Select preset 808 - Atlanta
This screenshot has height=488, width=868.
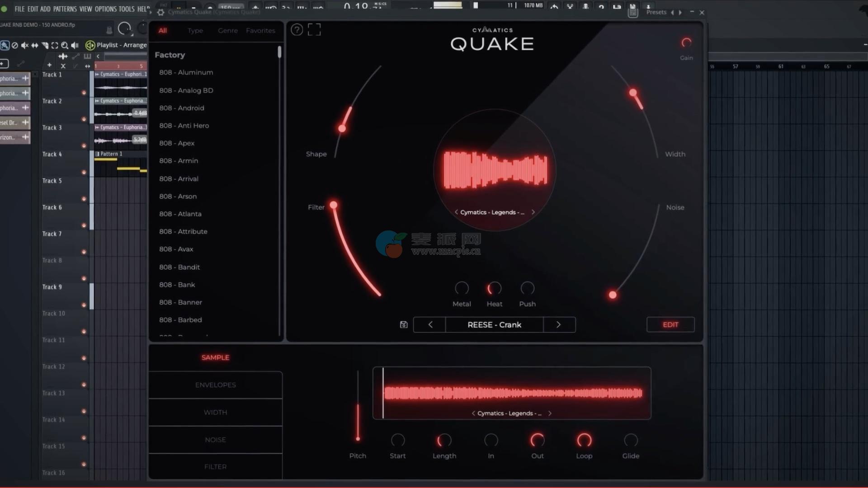[180, 214]
